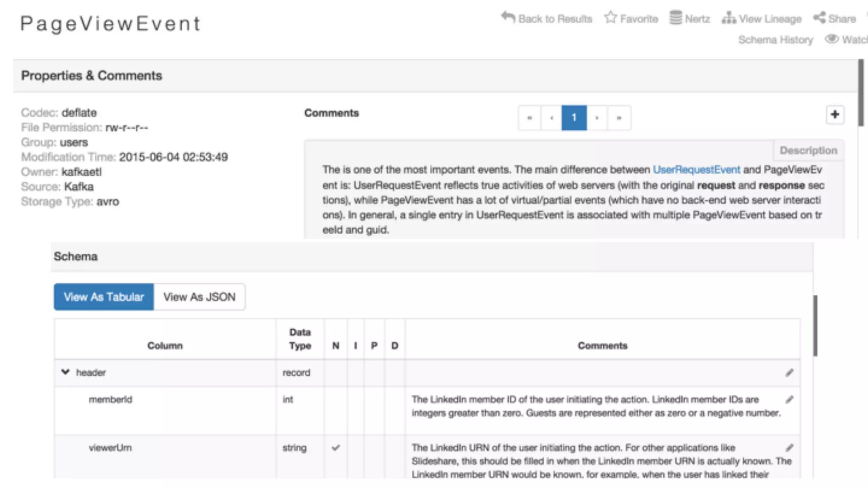
Task: Click the plus icon to add comment
Action: pos(835,114)
